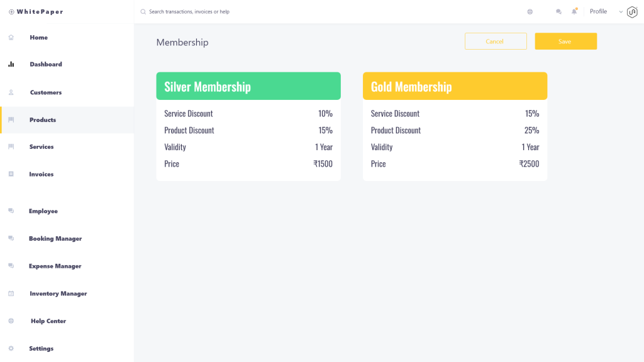Screen dimensions: 644x362
Task: Navigate to Help Center
Action: tap(48, 321)
